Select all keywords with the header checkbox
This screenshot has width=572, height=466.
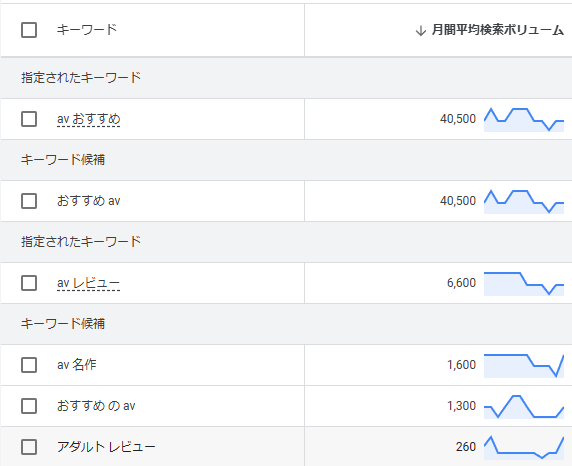[x=29, y=30]
